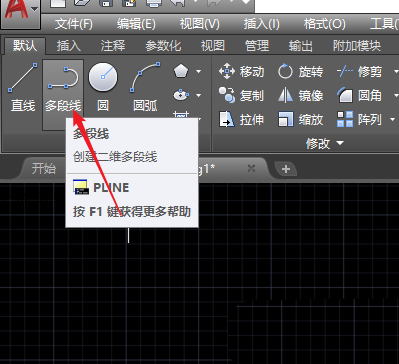Activate the 阵列 (Array) command
The image size is (399, 364).
pyautogui.click(x=359, y=119)
